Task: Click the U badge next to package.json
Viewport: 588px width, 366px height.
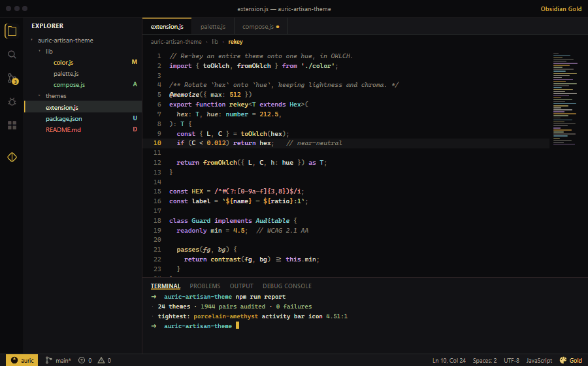Action: point(135,118)
